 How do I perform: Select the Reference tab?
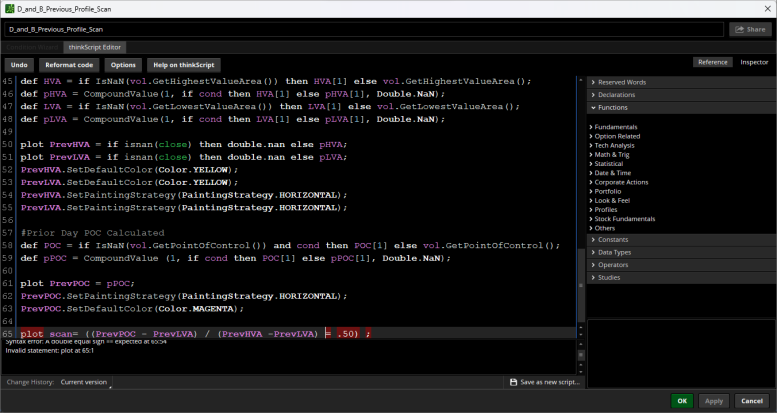[712, 62]
